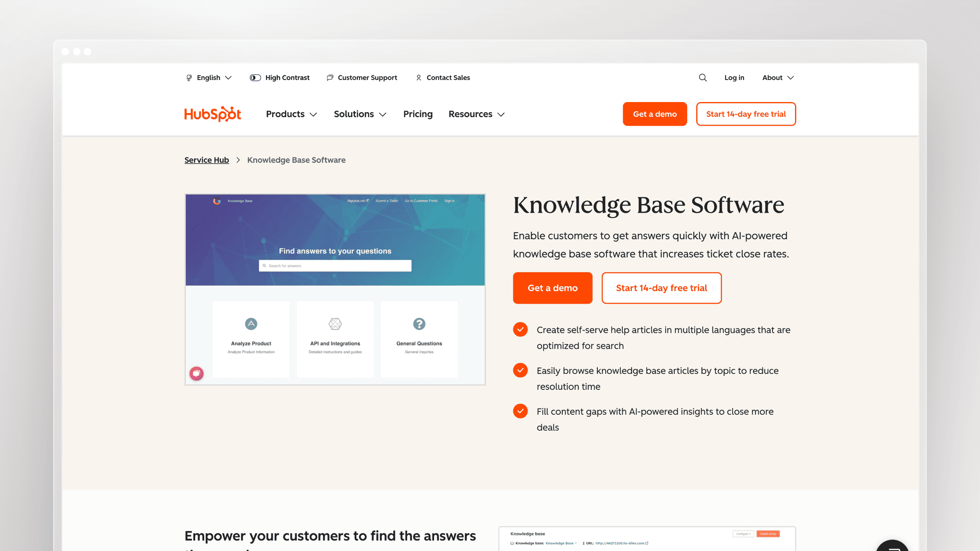This screenshot has width=980, height=551.
Task: Open the search magnifier icon
Action: [x=703, y=78]
